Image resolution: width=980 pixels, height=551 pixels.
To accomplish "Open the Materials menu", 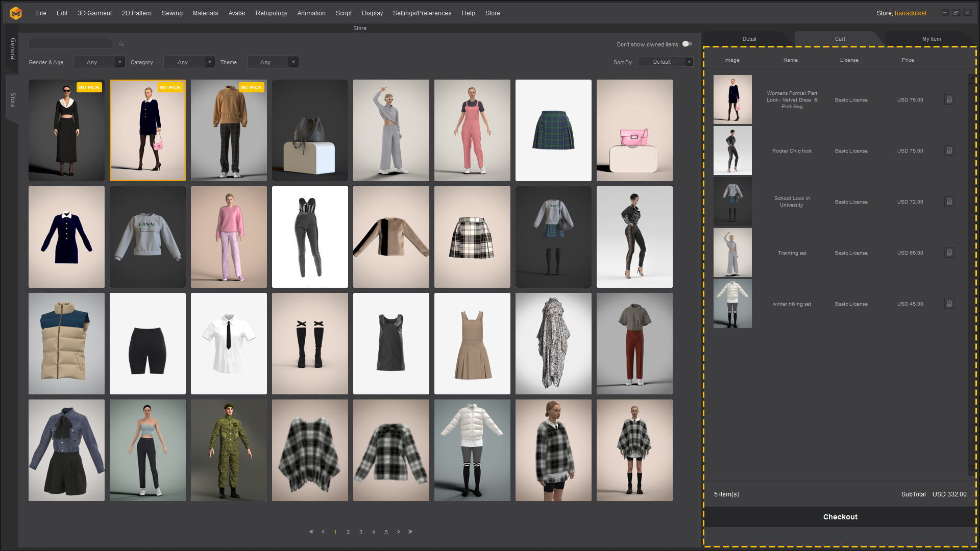I will 205,13.
